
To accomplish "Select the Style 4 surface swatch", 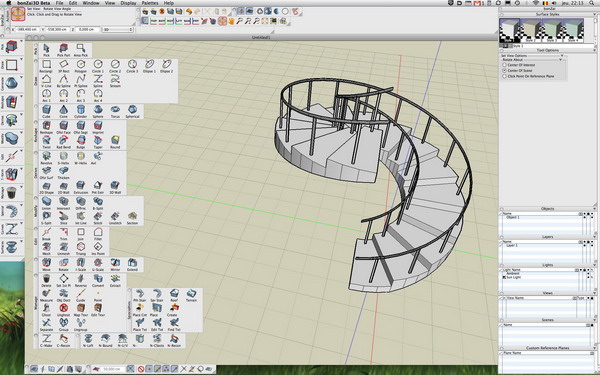I will point(573,30).
